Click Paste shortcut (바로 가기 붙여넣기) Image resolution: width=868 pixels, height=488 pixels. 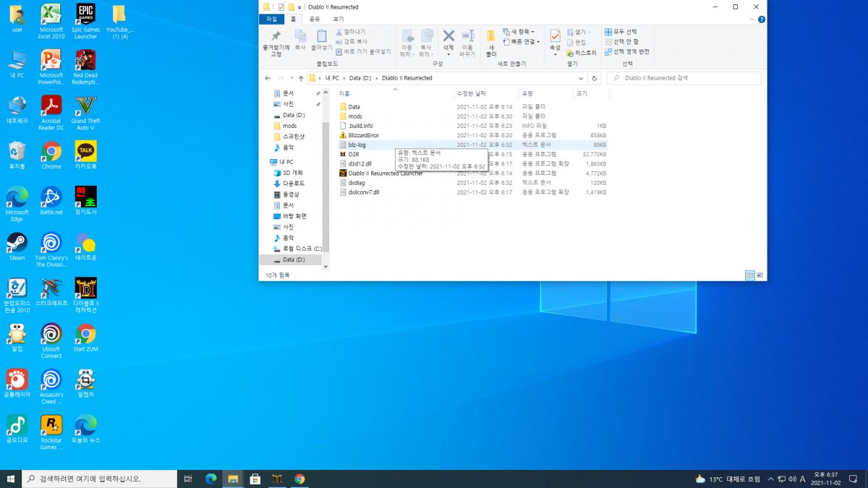click(x=363, y=51)
